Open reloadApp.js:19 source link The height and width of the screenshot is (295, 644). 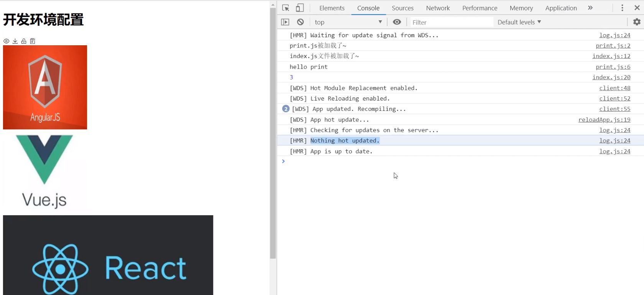point(605,120)
